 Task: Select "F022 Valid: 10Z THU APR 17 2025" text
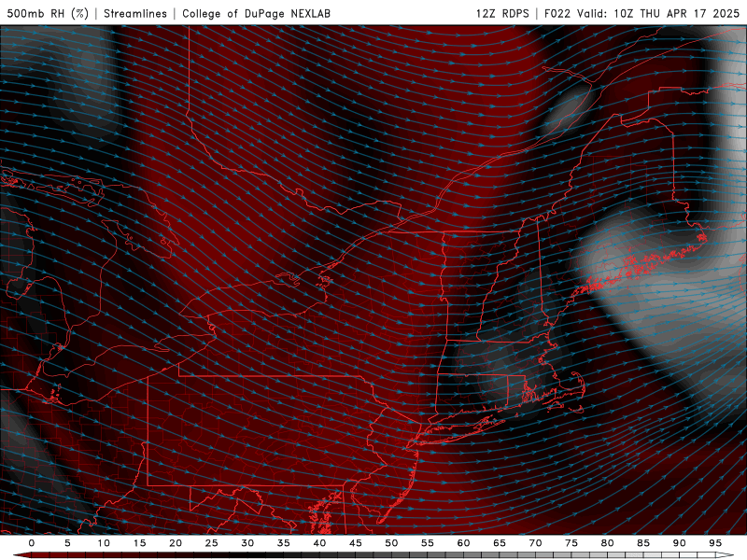click(641, 13)
